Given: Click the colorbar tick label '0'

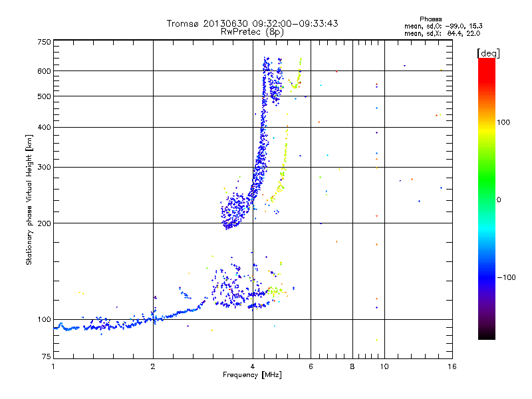Looking at the screenshot, I should (x=499, y=200).
